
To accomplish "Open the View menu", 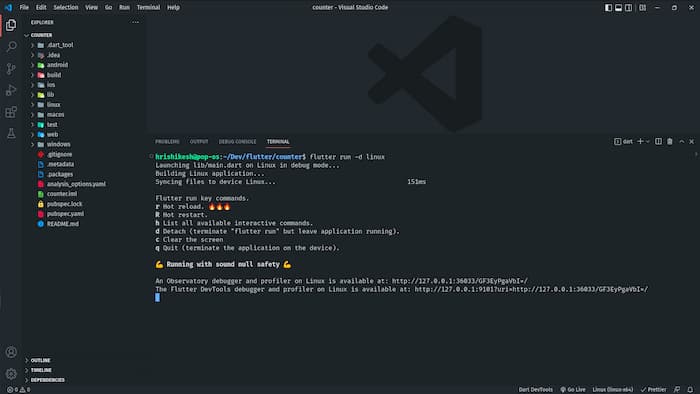I will click(92, 8).
